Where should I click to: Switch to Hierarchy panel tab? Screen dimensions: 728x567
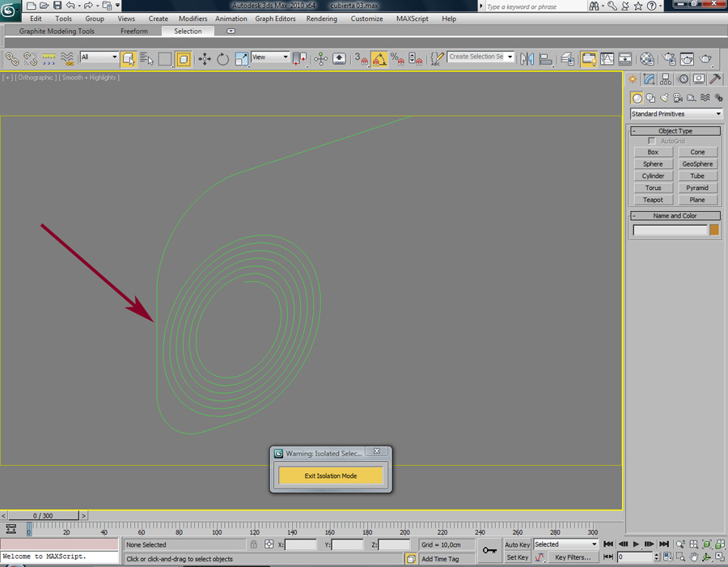(x=666, y=79)
